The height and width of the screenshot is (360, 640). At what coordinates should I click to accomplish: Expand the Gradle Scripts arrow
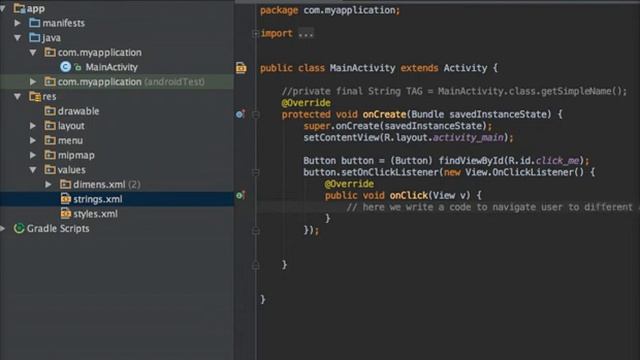(x=2, y=229)
